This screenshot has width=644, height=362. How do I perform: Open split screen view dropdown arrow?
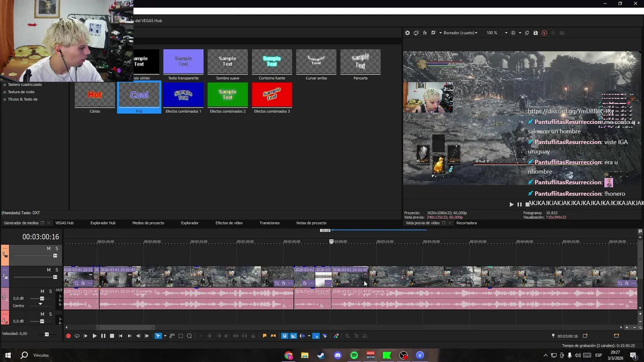pos(440,33)
